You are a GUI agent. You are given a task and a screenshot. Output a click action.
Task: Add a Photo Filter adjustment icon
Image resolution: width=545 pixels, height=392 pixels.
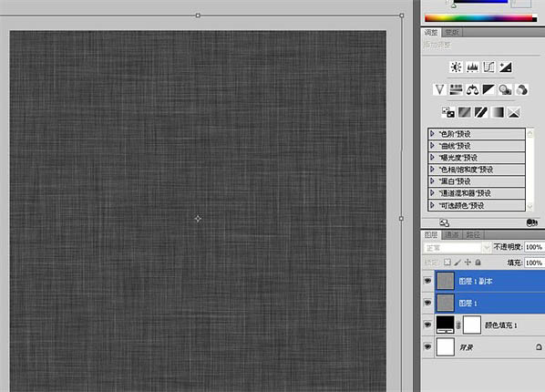point(505,89)
